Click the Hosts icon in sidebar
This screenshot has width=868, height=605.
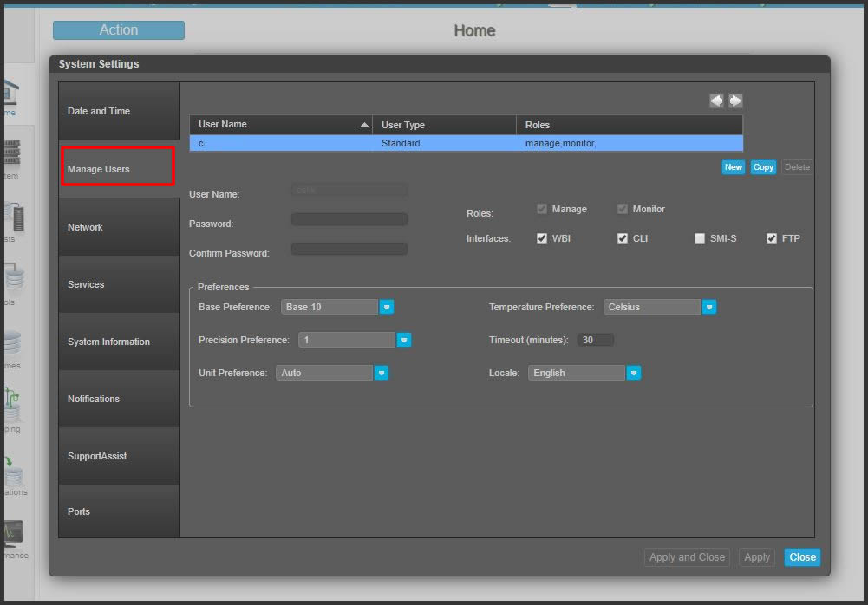pyautogui.click(x=13, y=217)
